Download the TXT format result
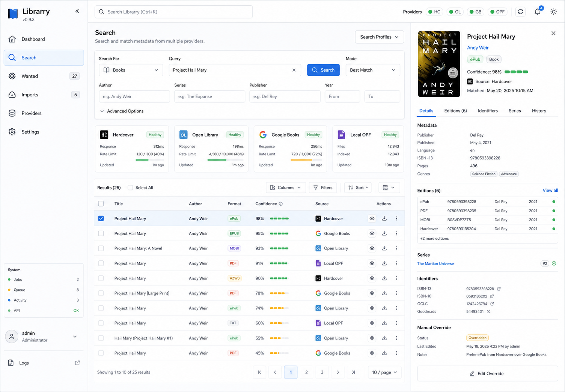The width and height of the screenshot is (565, 392). (x=384, y=323)
